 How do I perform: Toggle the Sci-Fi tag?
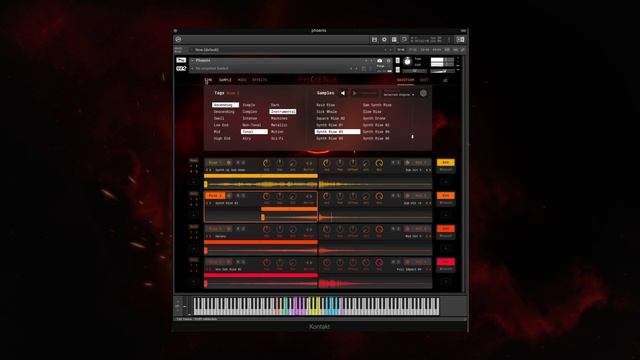point(277,138)
